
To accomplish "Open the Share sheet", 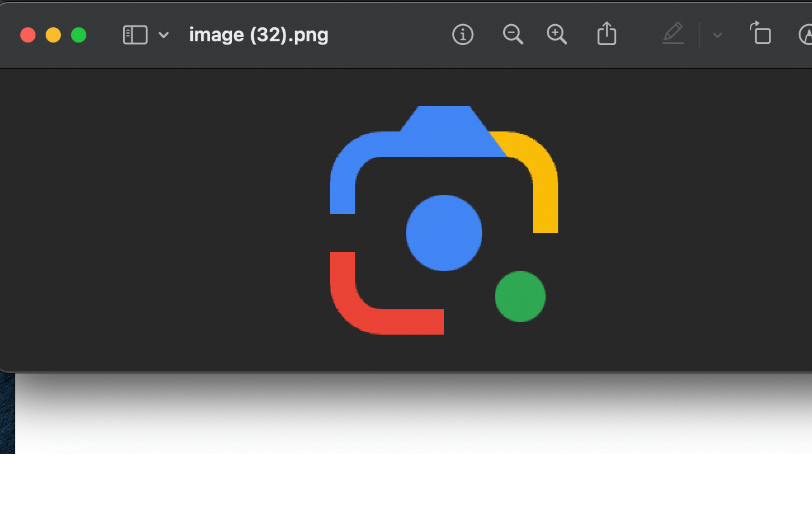I will (x=606, y=34).
